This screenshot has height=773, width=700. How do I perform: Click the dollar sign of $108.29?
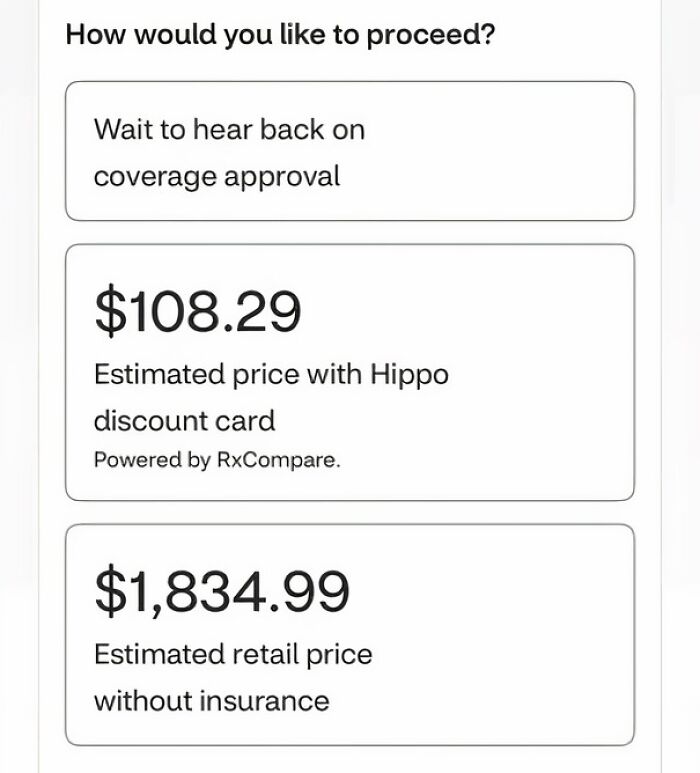coord(111,311)
